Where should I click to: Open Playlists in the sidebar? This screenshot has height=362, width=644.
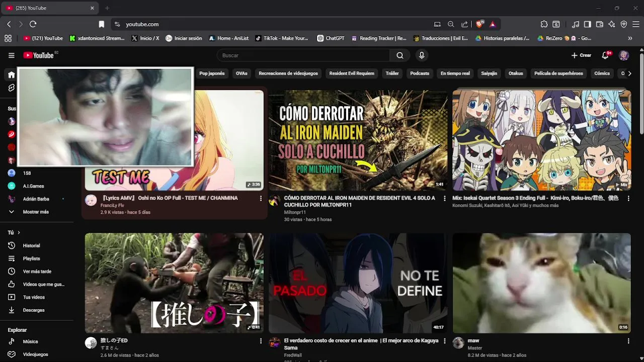[31, 258]
